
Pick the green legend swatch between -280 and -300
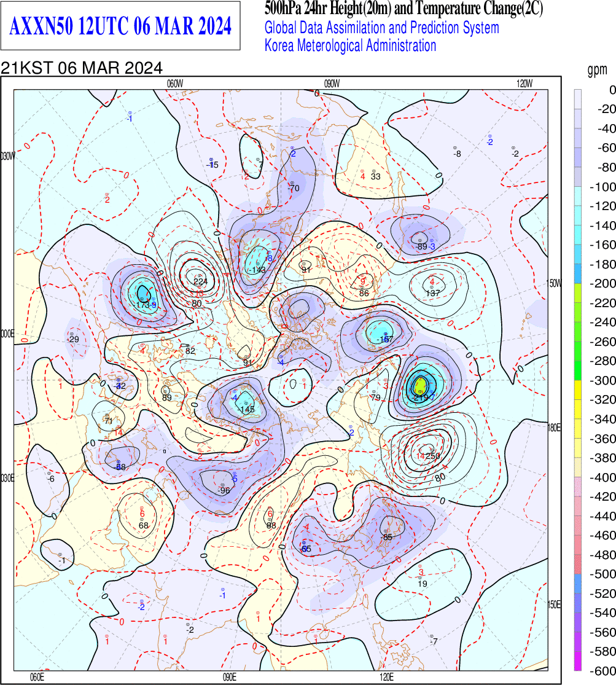[577, 370]
